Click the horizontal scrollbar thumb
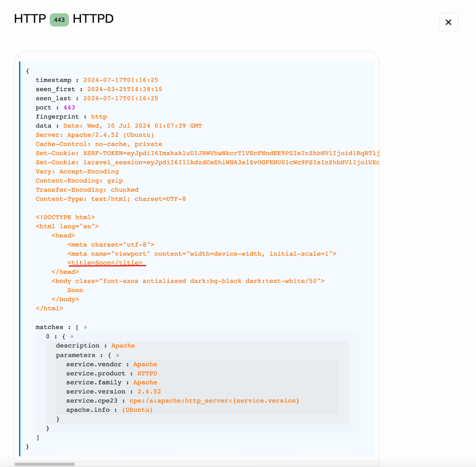Image resolution: width=476 pixels, height=467 pixels. (x=44, y=464)
